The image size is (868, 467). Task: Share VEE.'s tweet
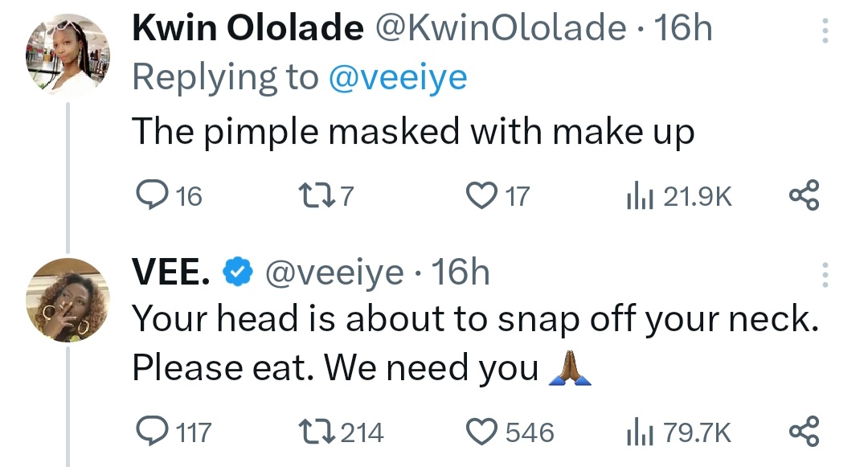[805, 432]
